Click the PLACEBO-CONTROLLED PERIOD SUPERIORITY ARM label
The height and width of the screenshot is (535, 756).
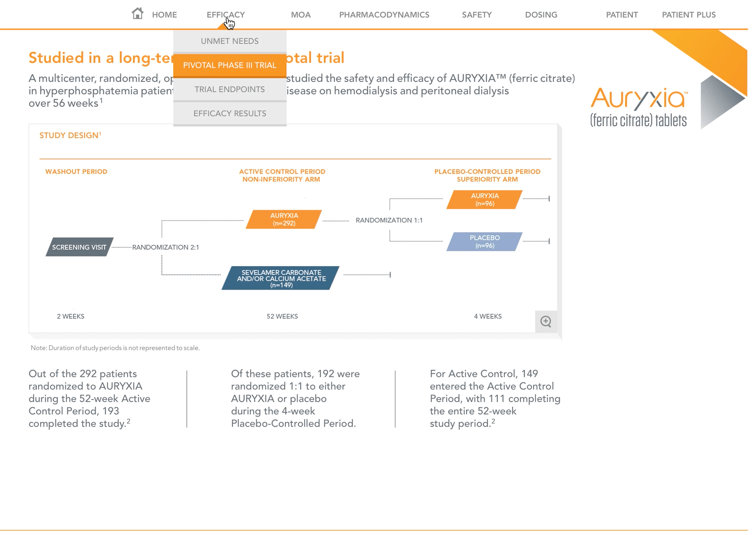point(487,175)
